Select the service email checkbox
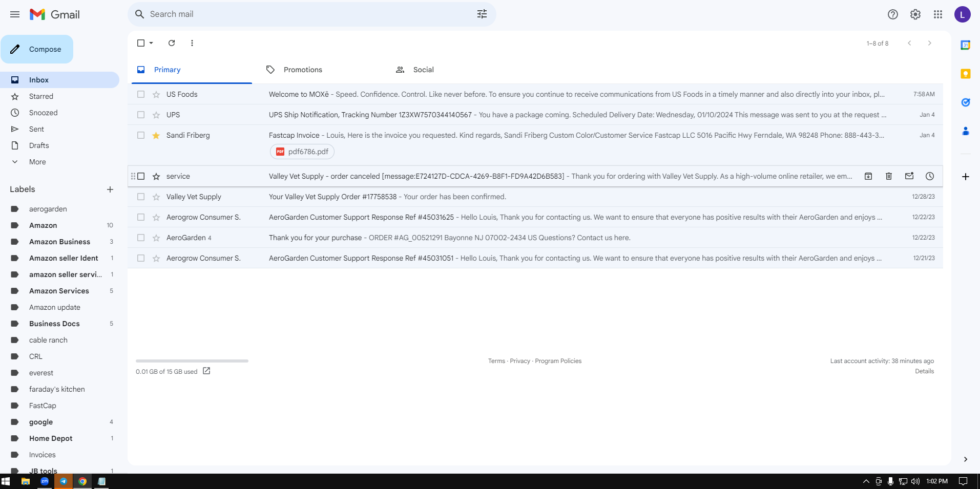The image size is (980, 489). (x=141, y=176)
